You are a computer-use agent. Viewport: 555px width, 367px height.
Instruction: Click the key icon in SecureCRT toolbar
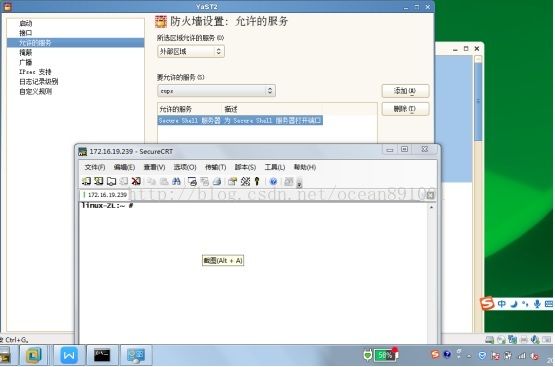257,182
